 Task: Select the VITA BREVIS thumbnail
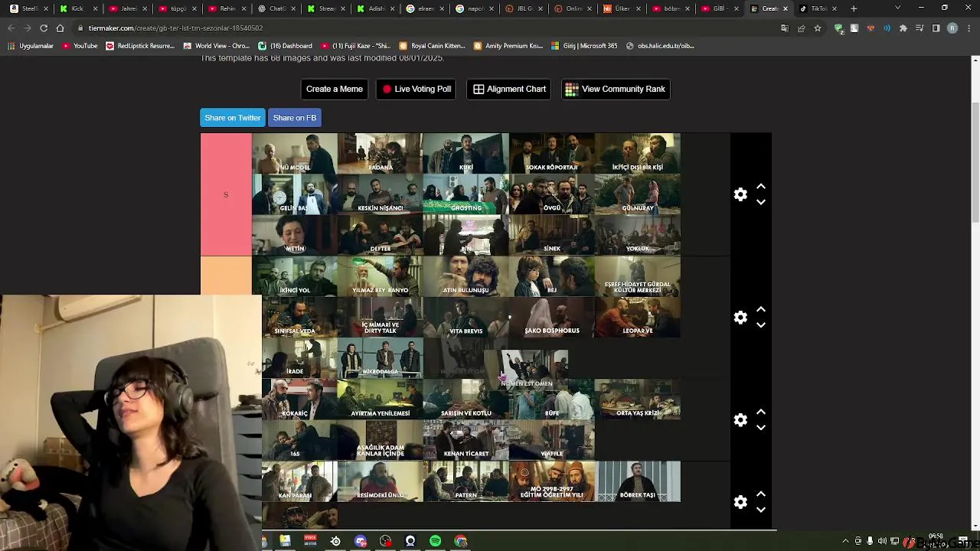pos(466,317)
